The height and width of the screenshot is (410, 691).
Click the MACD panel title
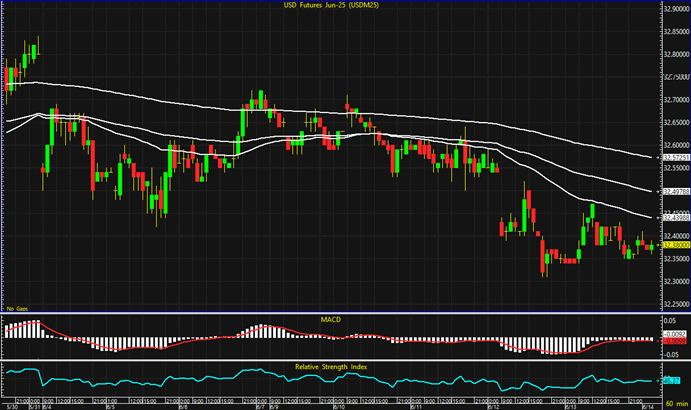click(x=332, y=319)
